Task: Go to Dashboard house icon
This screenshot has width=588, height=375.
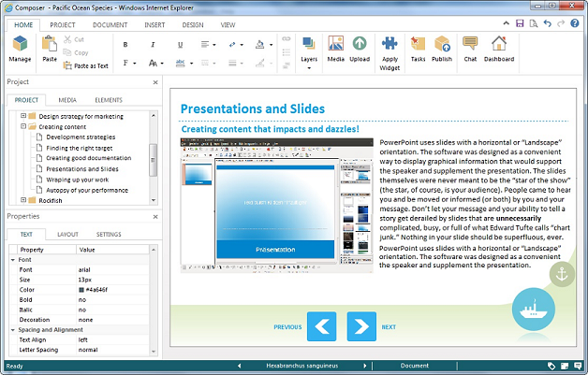Action: pos(499,43)
